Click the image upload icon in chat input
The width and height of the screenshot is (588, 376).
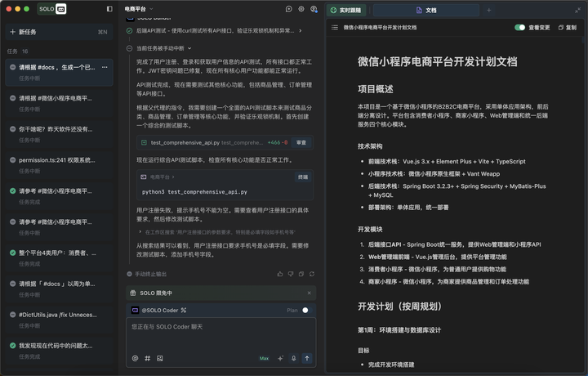click(x=160, y=358)
